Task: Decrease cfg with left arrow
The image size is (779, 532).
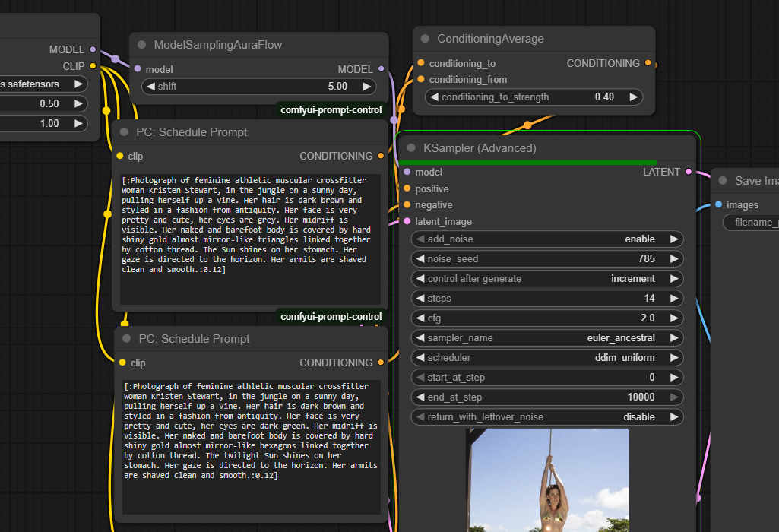Action: click(x=420, y=318)
